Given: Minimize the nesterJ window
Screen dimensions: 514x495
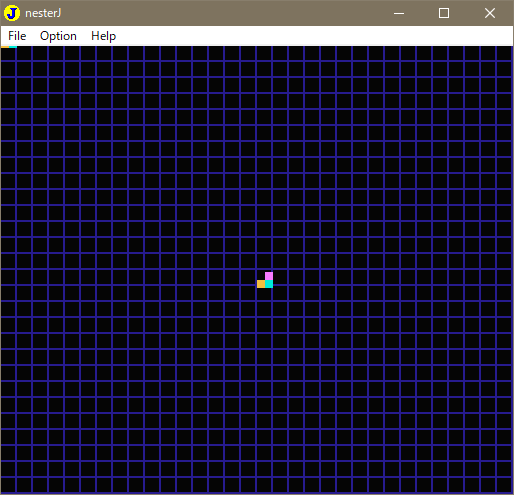Looking at the screenshot, I should coord(399,13).
